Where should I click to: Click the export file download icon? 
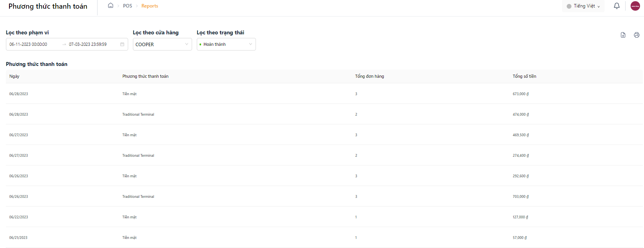click(x=623, y=35)
